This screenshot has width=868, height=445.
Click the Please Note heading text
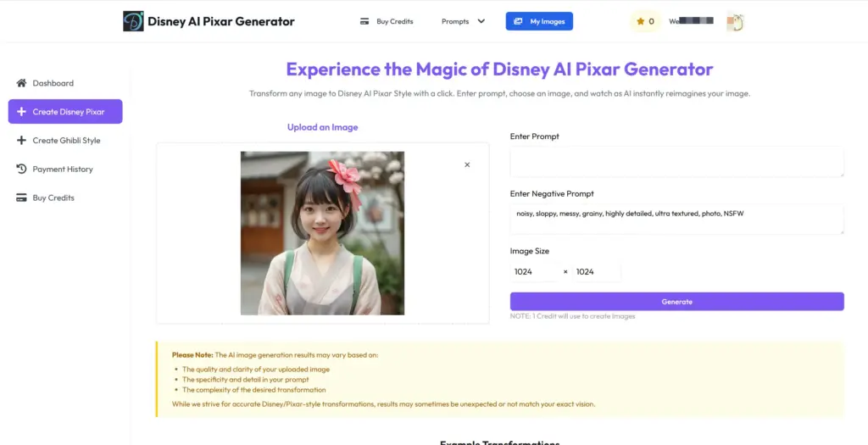click(192, 355)
